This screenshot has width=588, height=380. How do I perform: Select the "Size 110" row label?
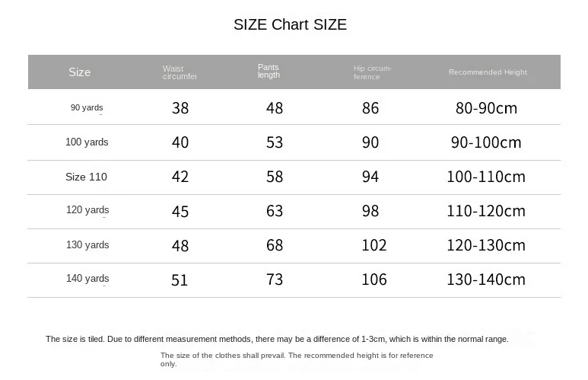[86, 177]
